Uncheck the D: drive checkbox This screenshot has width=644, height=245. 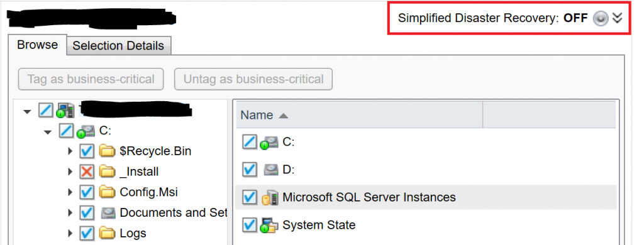pyautogui.click(x=250, y=170)
